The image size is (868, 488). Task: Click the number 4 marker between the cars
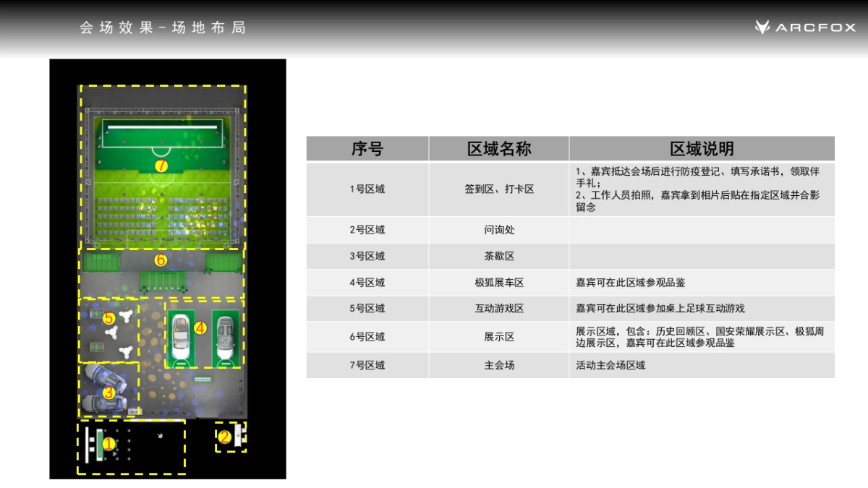(200, 328)
